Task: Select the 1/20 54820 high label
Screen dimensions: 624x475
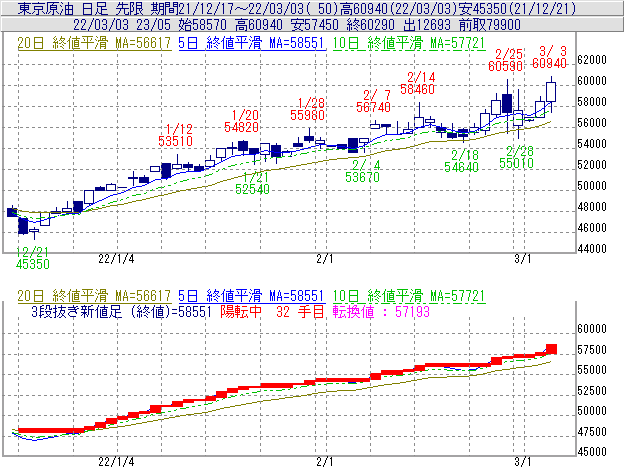Action: tap(241, 121)
